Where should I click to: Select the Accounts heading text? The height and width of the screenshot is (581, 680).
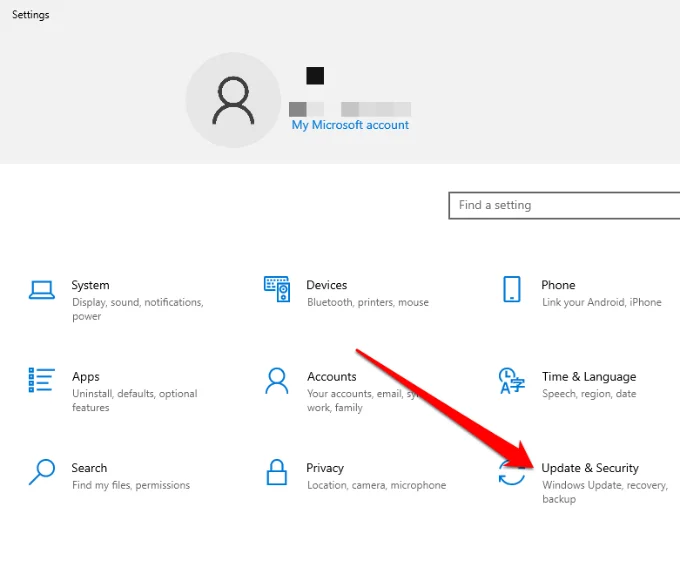pyautogui.click(x=332, y=377)
